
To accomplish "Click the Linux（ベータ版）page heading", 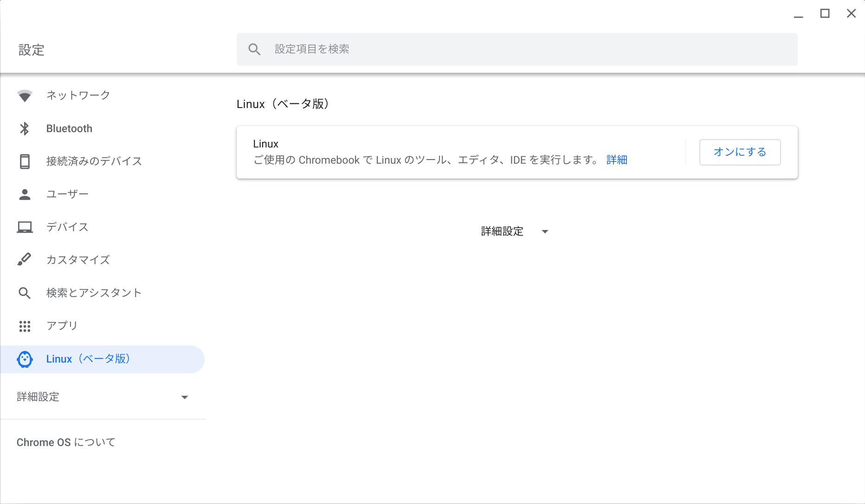I will (x=284, y=104).
